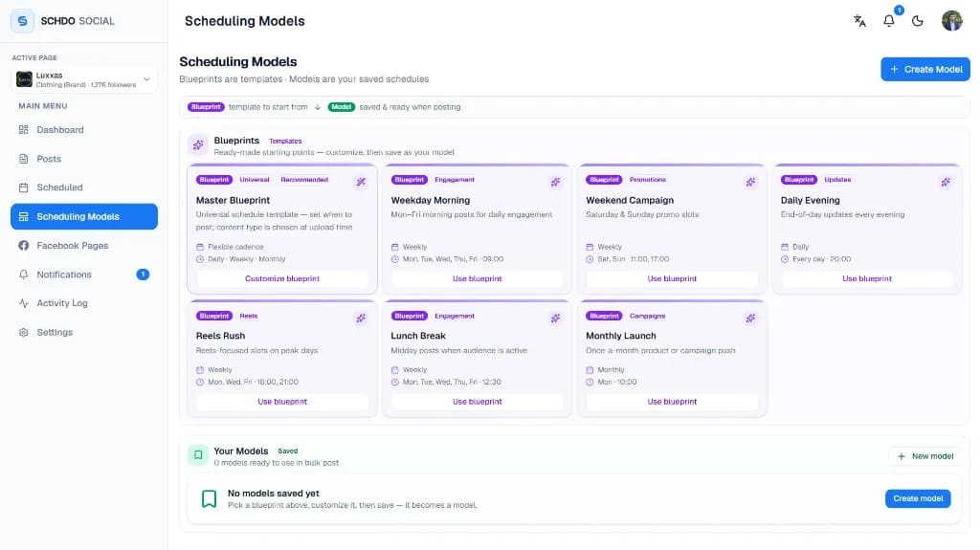The height and width of the screenshot is (550, 980).
Task: Click the 'Sat, Sun · 11:00, 17:00' schedule text
Action: coord(634,259)
